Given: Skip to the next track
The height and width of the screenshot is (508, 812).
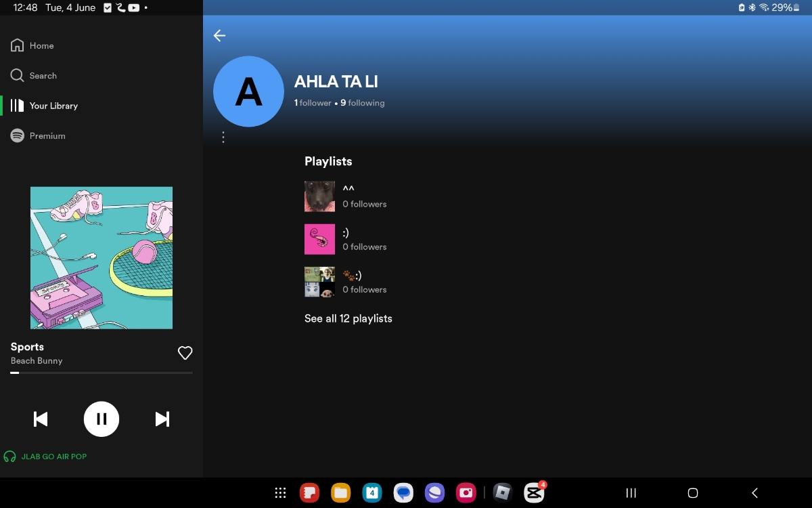Looking at the screenshot, I should [162, 419].
